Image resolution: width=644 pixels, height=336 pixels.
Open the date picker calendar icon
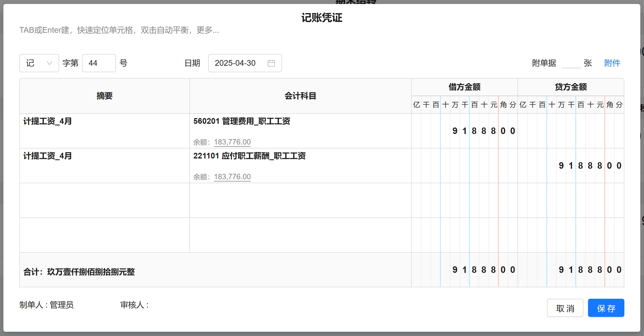pos(271,63)
